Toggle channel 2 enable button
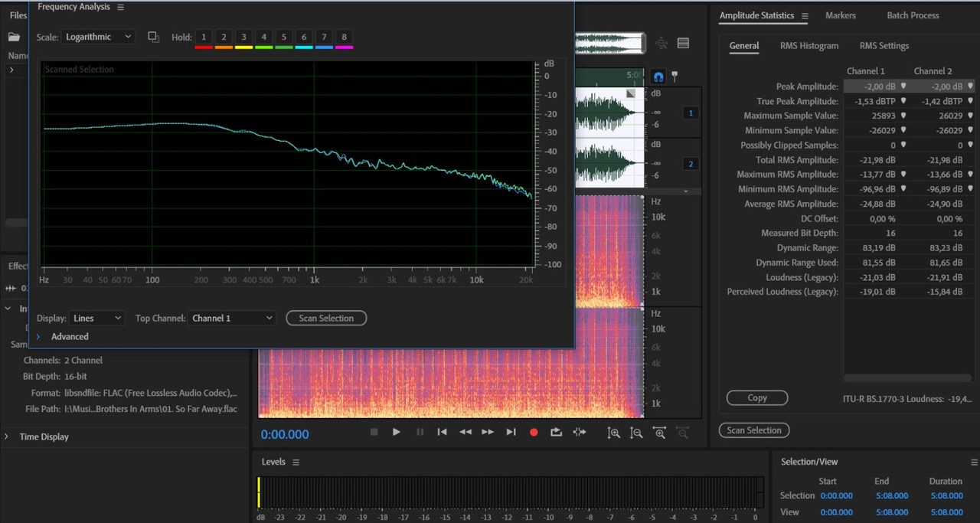This screenshot has height=523, width=980. pos(690,164)
